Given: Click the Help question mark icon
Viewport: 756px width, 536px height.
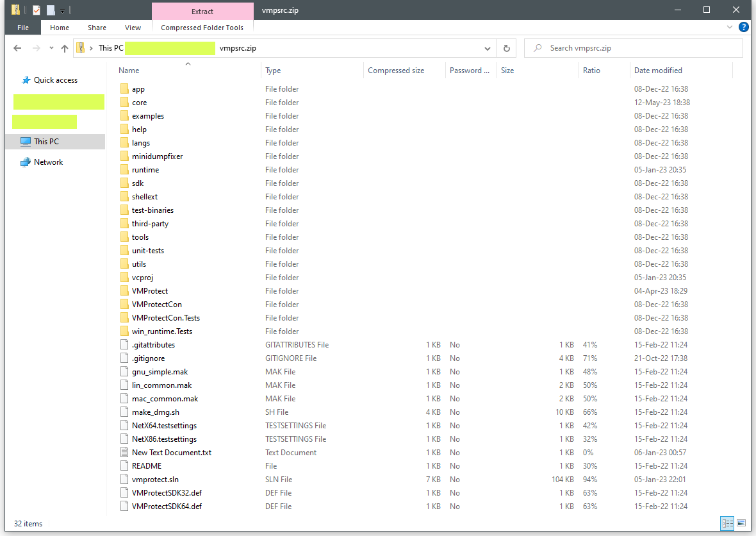Looking at the screenshot, I should 743,27.
